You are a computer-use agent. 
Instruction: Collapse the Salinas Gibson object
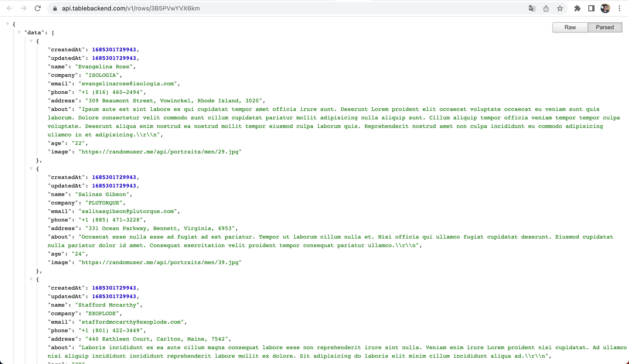[x=31, y=168]
